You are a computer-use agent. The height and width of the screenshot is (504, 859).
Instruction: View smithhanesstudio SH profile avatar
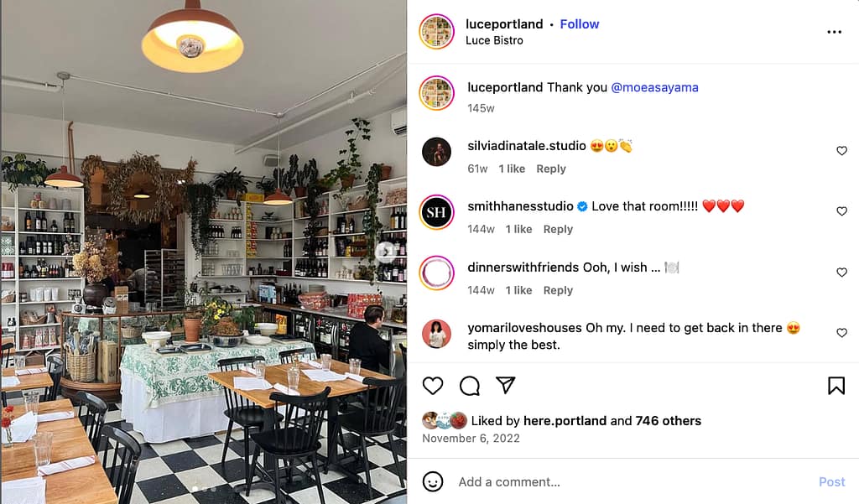(436, 212)
